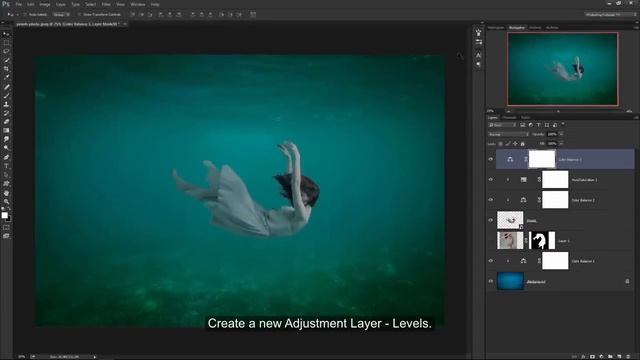This screenshot has width=640, height=360.
Task: Select the Gradient tool
Action: click(6, 130)
